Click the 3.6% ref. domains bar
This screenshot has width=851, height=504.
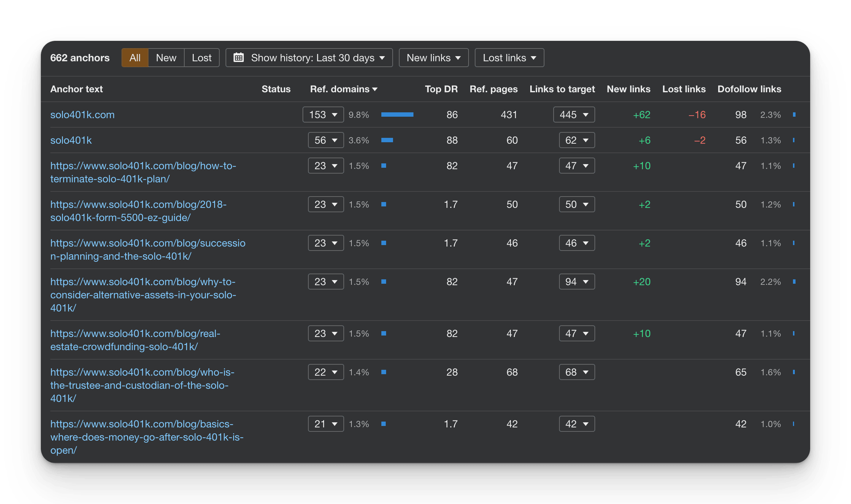point(387,140)
